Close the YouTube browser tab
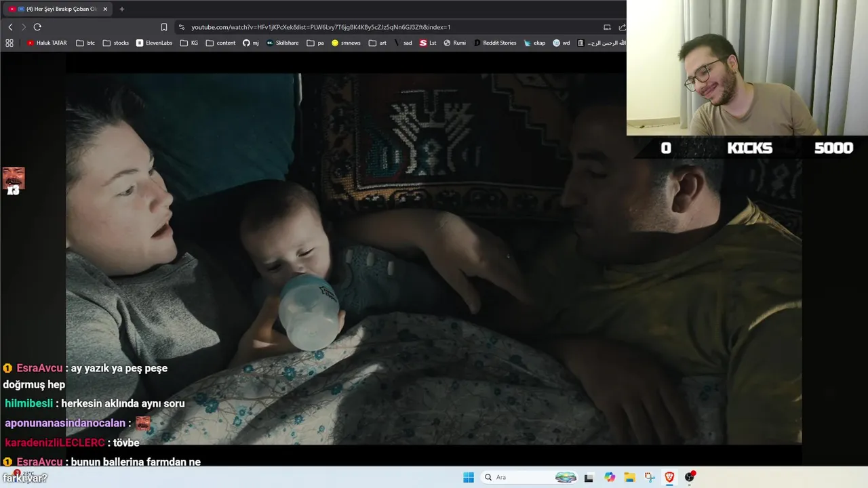 (104, 9)
